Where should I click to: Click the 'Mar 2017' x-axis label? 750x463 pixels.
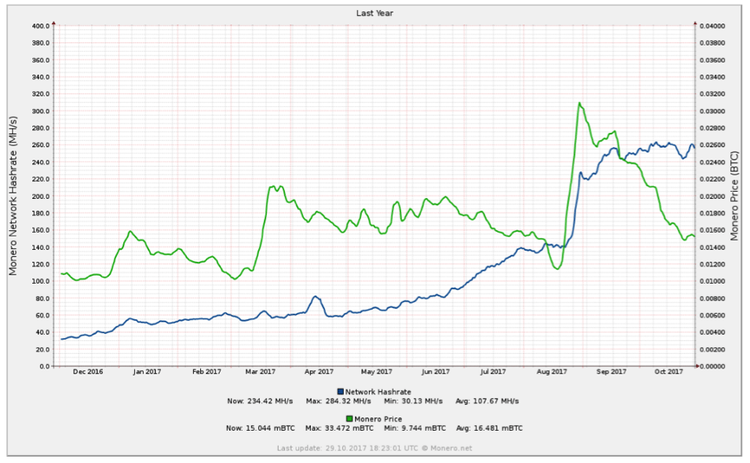[x=260, y=372]
